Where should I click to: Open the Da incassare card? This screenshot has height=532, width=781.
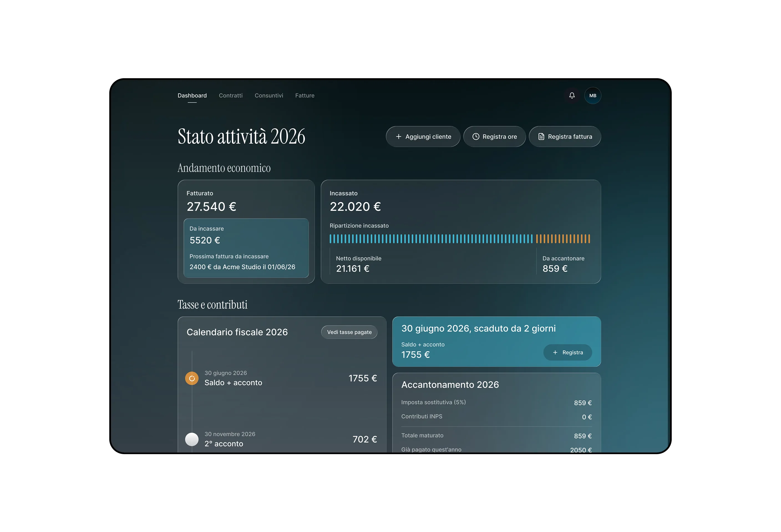(x=246, y=248)
